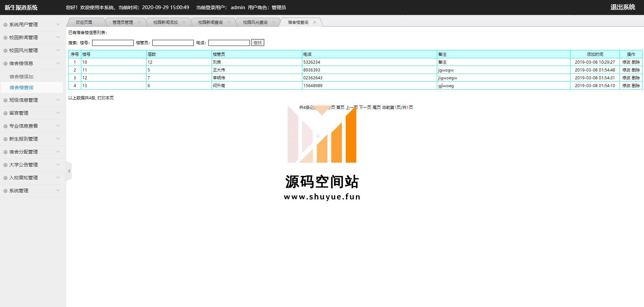644x307 pixels.
Task: Click gear icon beside 校园新闻管理
Action: pyautogui.click(x=5, y=37)
